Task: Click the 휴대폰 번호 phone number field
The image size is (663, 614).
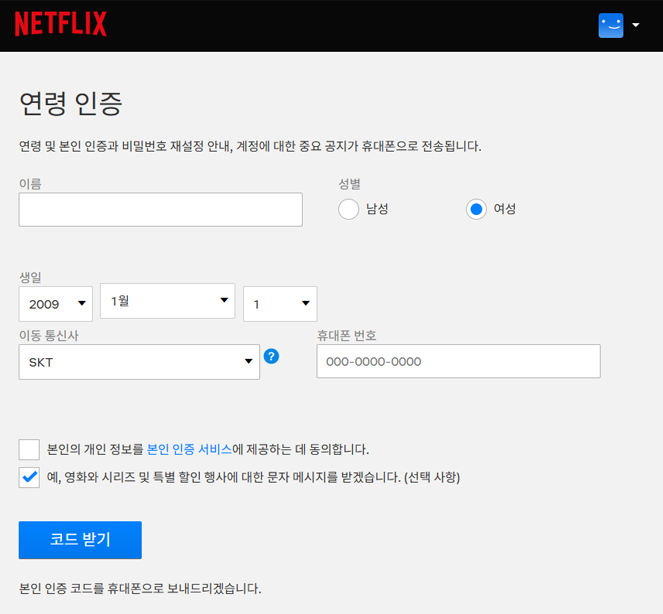Action: tap(458, 362)
